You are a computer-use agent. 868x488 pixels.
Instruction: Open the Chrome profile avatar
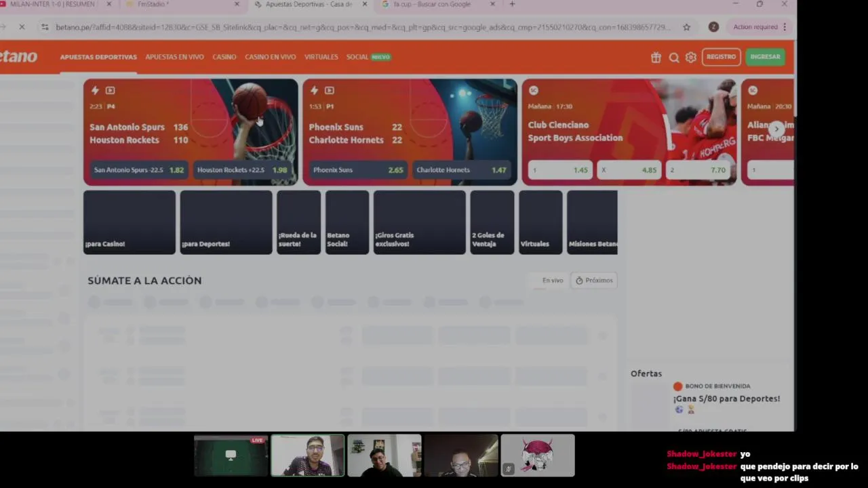(713, 27)
